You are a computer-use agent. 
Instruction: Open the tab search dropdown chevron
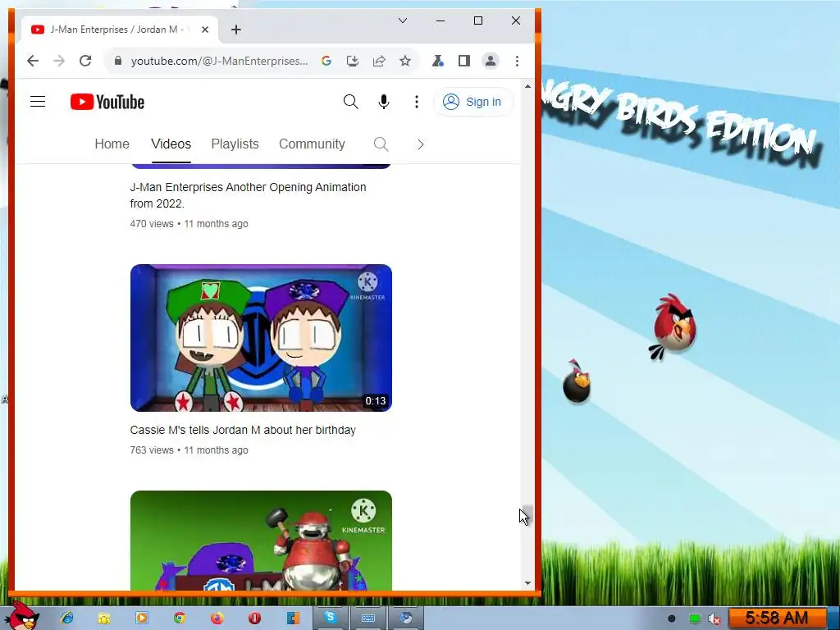point(403,21)
